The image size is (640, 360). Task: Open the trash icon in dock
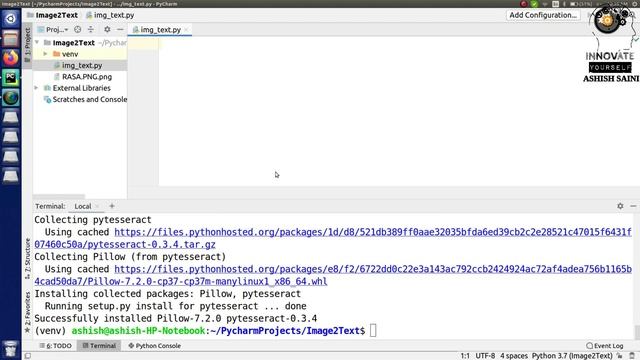pos(11,349)
